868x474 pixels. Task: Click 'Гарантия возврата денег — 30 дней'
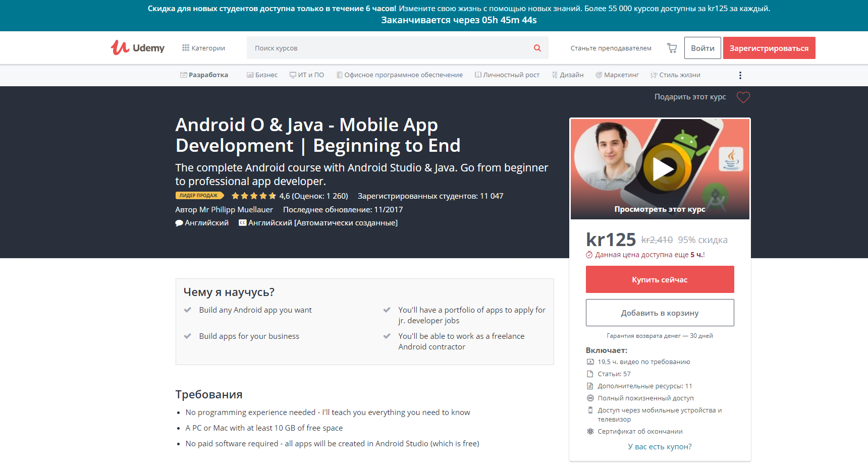[x=660, y=336]
